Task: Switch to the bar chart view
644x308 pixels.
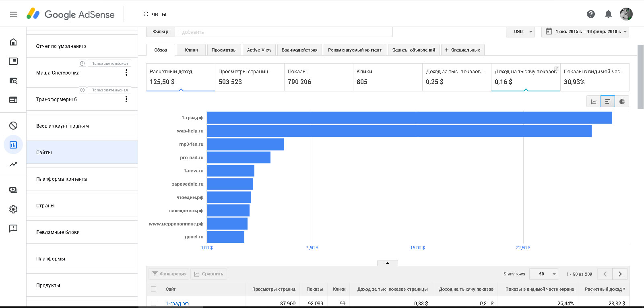Action: [x=607, y=101]
